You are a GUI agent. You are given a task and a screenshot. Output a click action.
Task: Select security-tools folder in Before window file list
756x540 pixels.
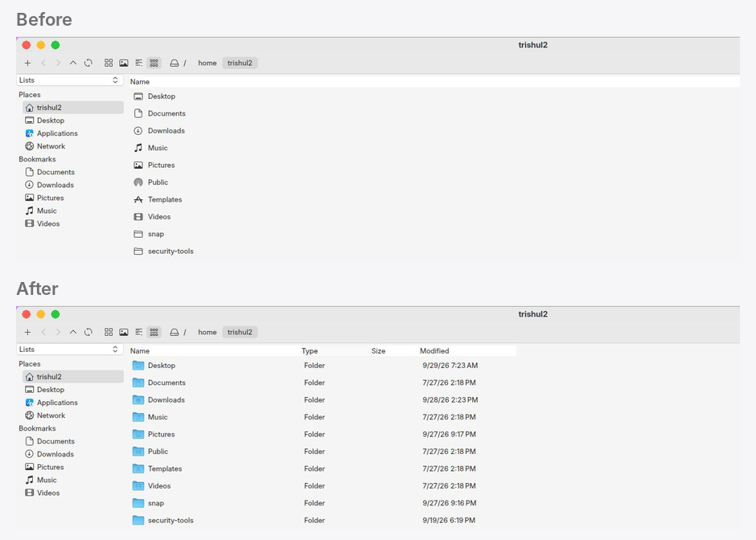[x=171, y=252]
